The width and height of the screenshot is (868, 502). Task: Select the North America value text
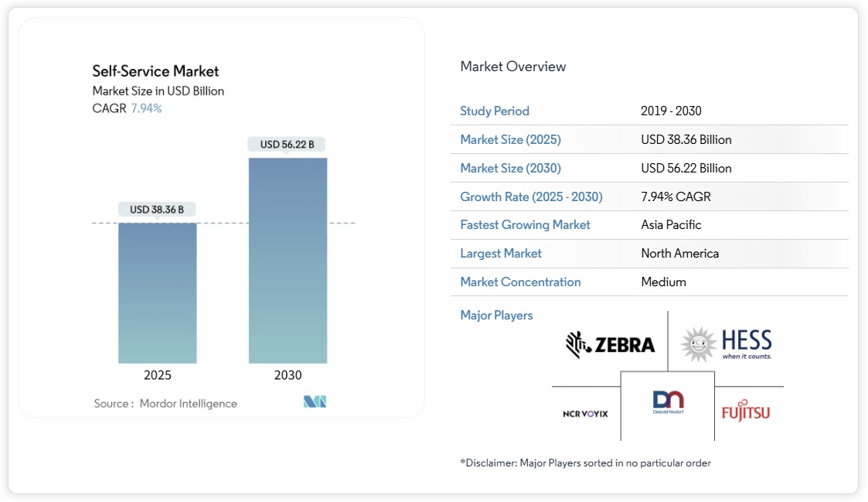(679, 253)
